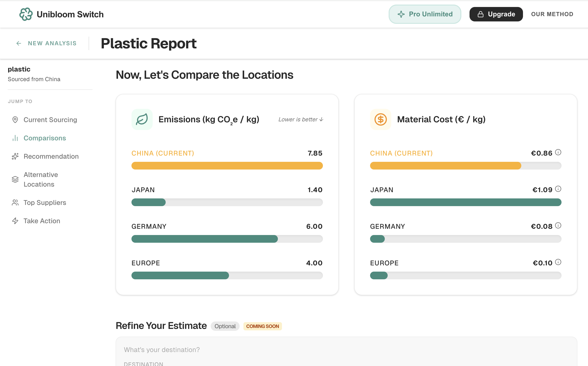
Task: Click the Pro Unlimited button
Action: pos(425,14)
